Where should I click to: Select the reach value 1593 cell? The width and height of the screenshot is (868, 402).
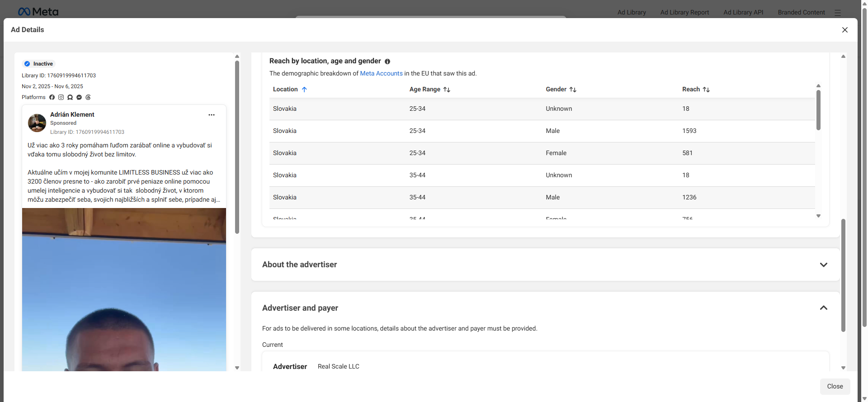[689, 131]
